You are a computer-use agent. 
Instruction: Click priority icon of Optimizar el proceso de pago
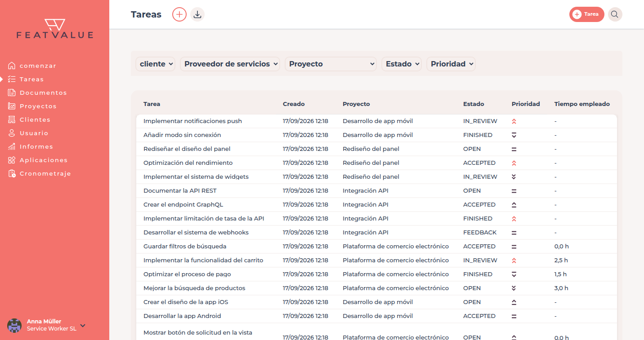514,274
